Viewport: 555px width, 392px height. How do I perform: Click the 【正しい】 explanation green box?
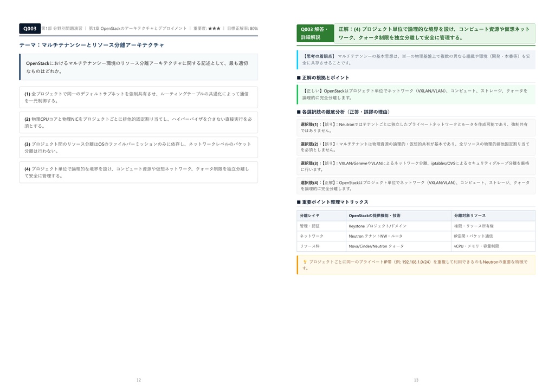[x=416, y=94]
